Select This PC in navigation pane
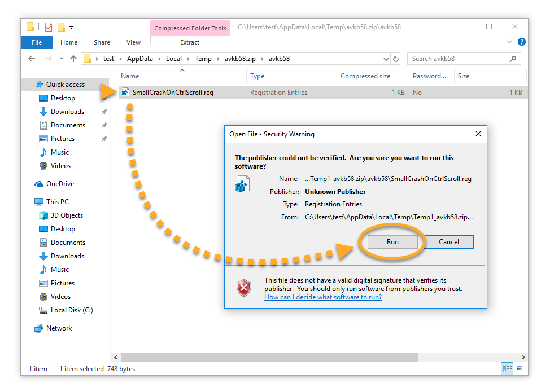The image size is (550, 392). [57, 202]
